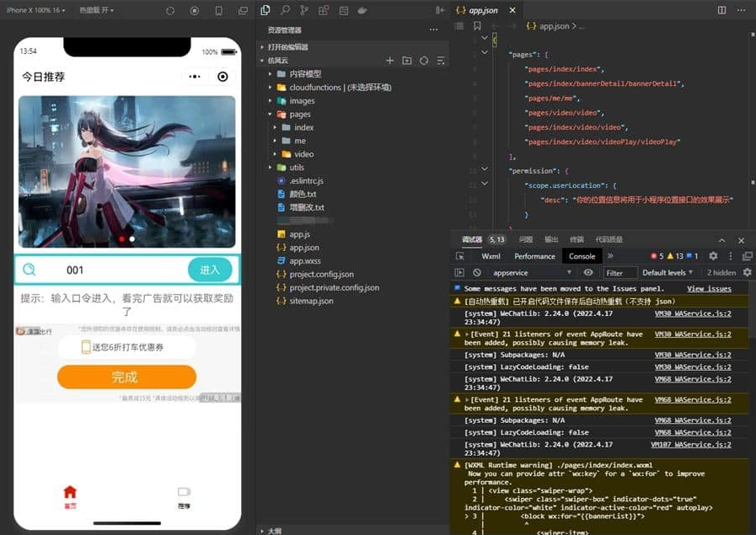Switch to the Wxml tab
Image resolution: width=756 pixels, height=535 pixels.
pyautogui.click(x=491, y=256)
